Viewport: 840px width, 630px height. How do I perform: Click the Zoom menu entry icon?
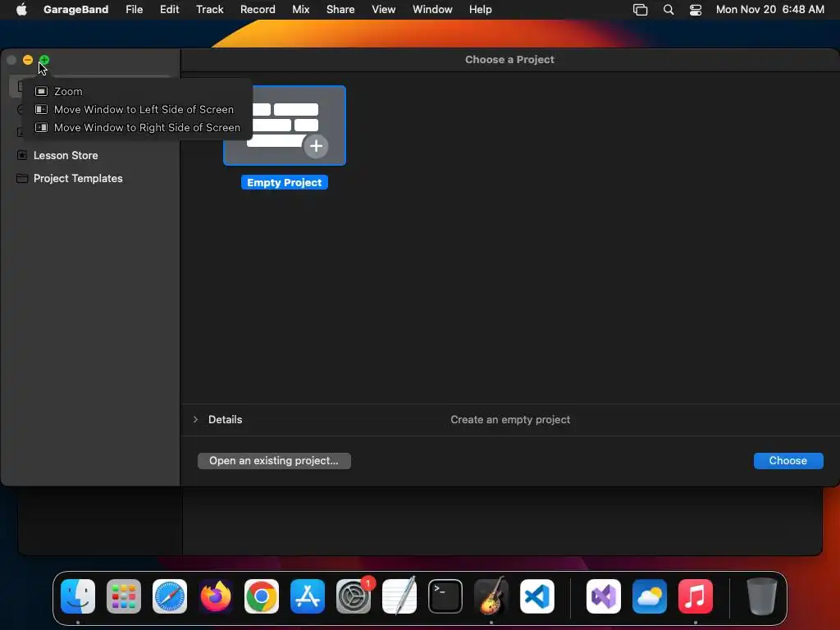[x=41, y=92]
